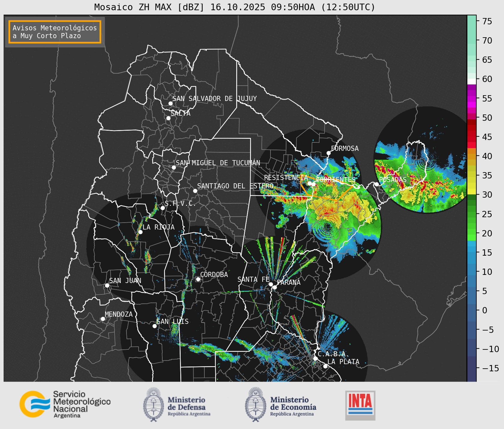Select the San Miguel de Tucumán marker

(x=174, y=167)
